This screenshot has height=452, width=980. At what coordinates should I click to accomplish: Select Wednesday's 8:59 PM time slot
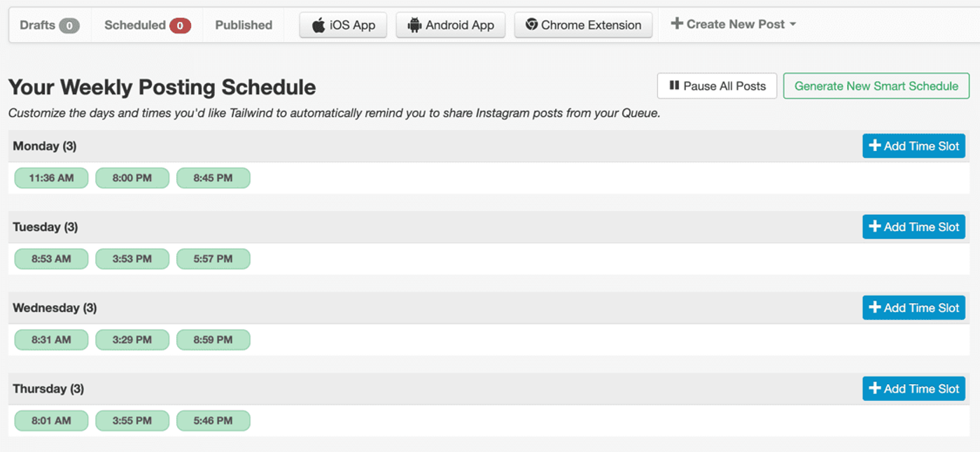[x=213, y=339]
